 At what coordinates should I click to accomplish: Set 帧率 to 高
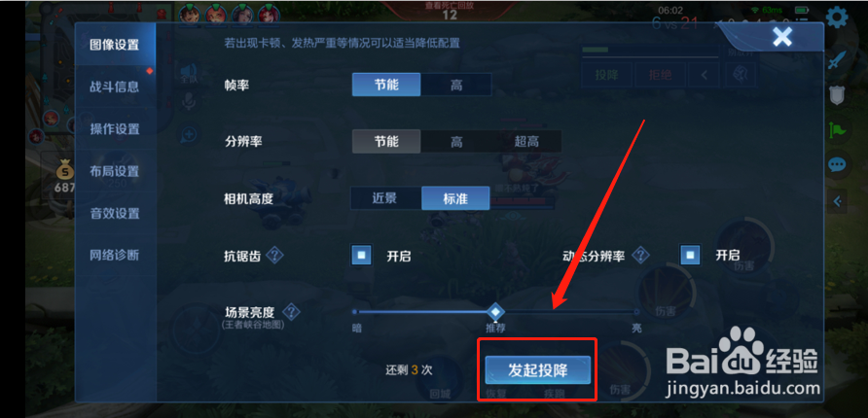[x=456, y=85]
